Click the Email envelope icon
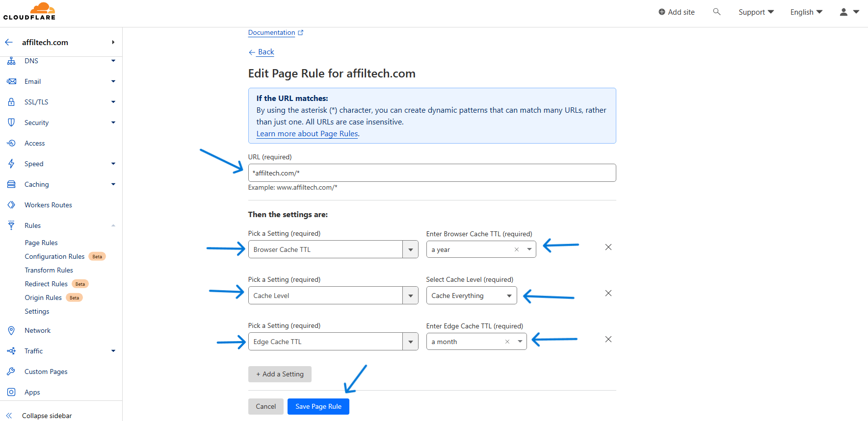This screenshot has width=868, height=421. click(11, 81)
